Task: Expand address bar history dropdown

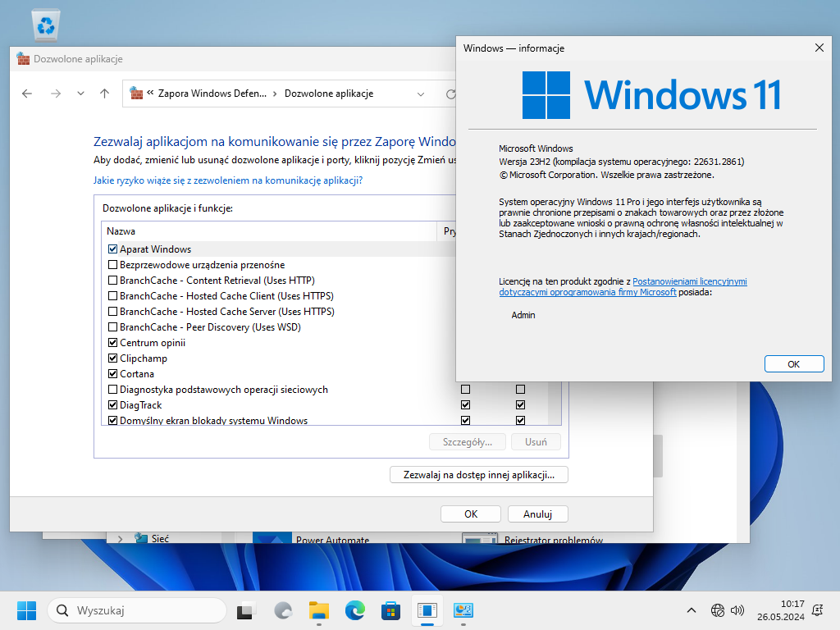Action: coord(421,94)
